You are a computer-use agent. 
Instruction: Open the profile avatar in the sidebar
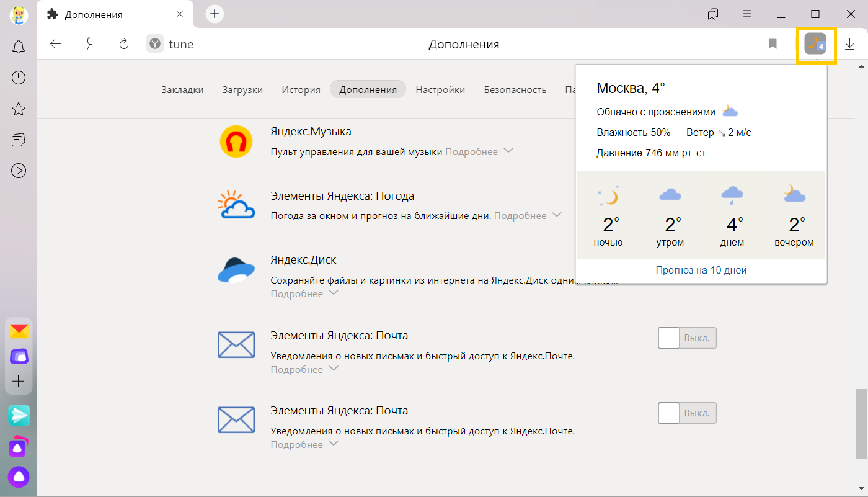click(19, 15)
